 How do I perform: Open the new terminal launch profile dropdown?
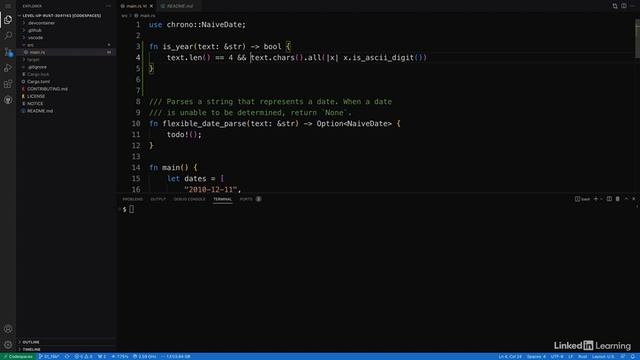click(602, 199)
